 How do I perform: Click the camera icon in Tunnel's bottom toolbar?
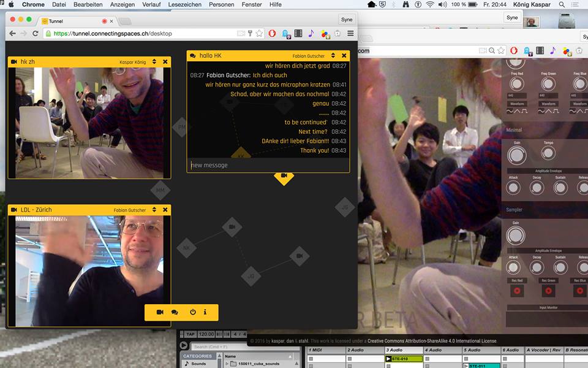tap(160, 312)
